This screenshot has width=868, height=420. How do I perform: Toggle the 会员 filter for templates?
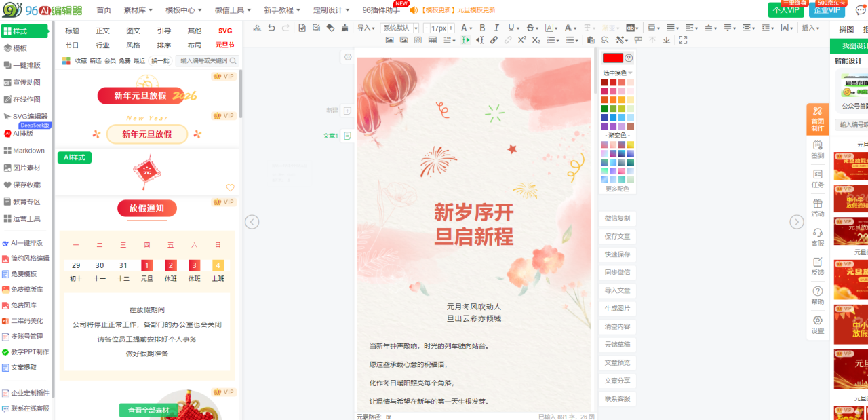(x=110, y=60)
